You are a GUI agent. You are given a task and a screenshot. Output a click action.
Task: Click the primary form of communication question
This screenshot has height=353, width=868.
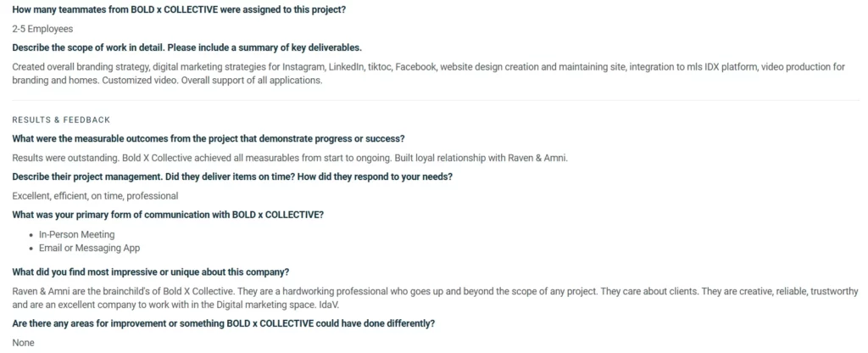tap(168, 215)
